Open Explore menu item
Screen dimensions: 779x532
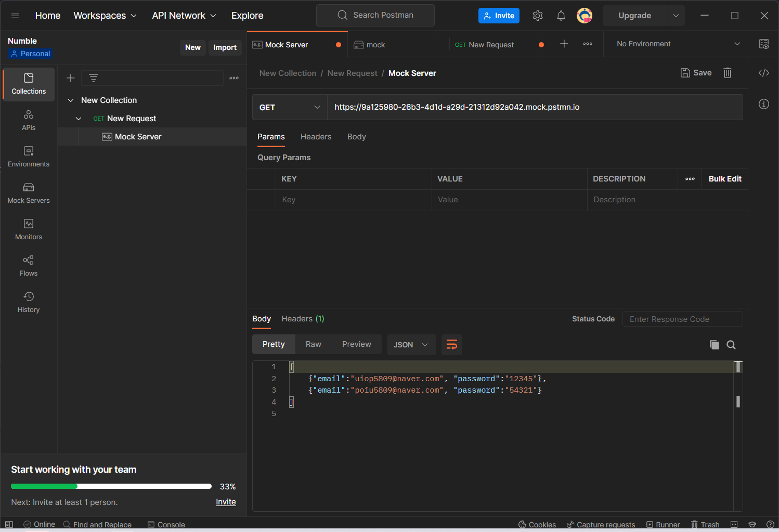(248, 16)
